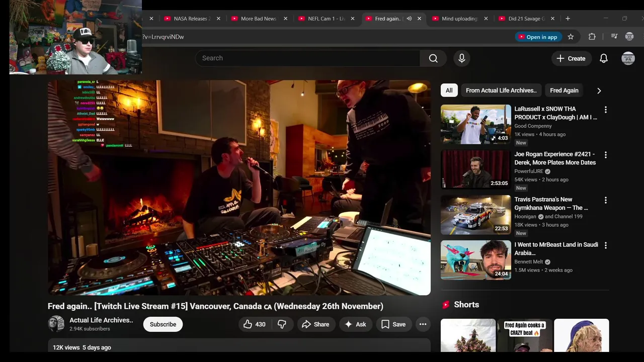Viewport: 644px width, 362px height.
Task: Open options menu for LaRussell video
Action: coord(606,110)
